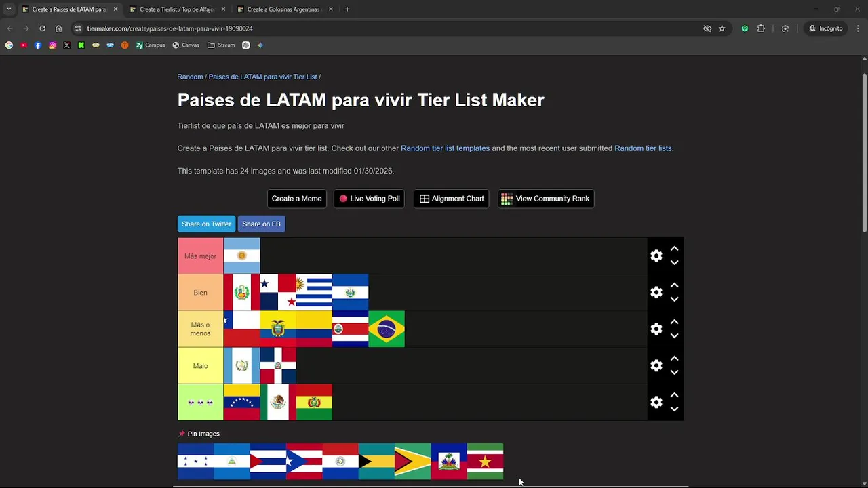Open settings gear for Más o menos tier
This screenshot has width=868, height=488.
tap(656, 329)
